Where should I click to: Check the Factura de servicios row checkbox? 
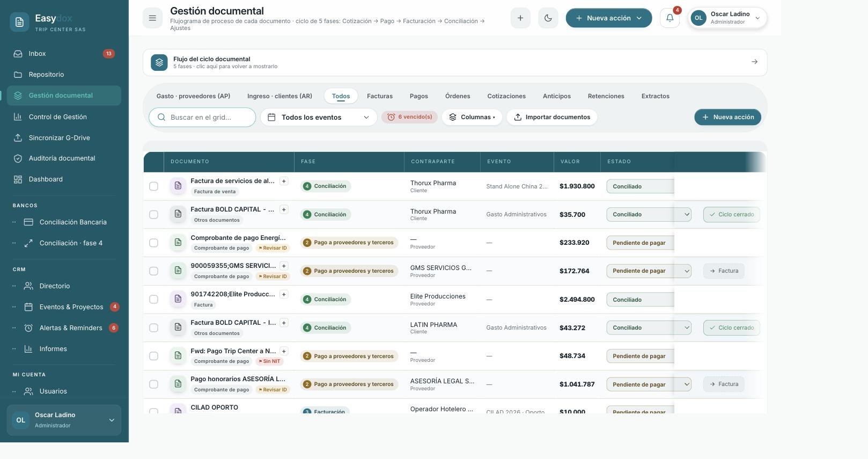tap(153, 186)
